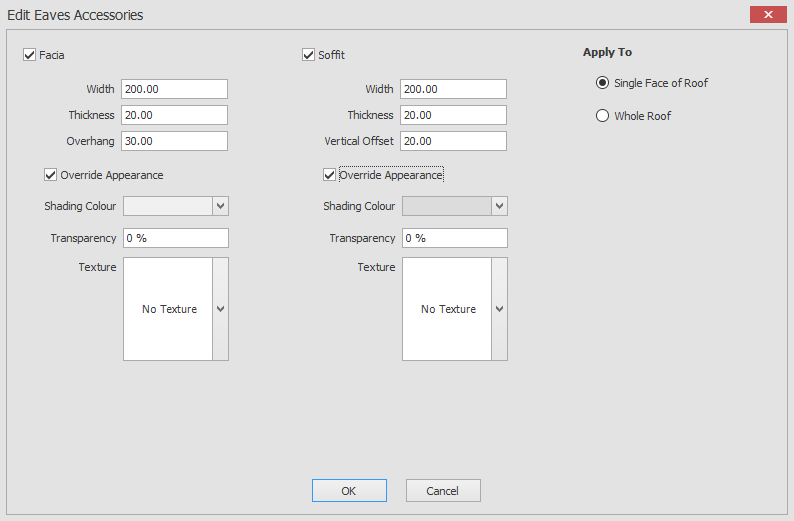The image size is (794, 521).
Task: Open Facia Shading Colour dropdown arrow
Action: tap(221, 206)
